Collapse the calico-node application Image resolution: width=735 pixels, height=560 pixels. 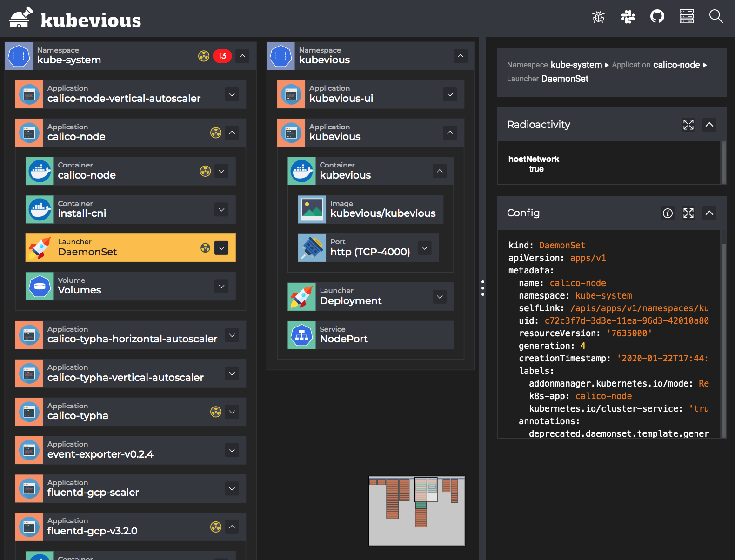[232, 133]
